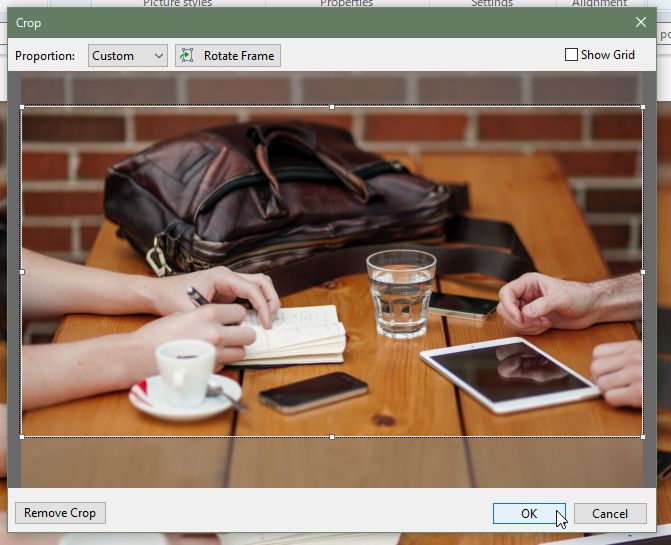Click the top-right corner crop handle
This screenshot has width=671, height=545.
[642, 107]
